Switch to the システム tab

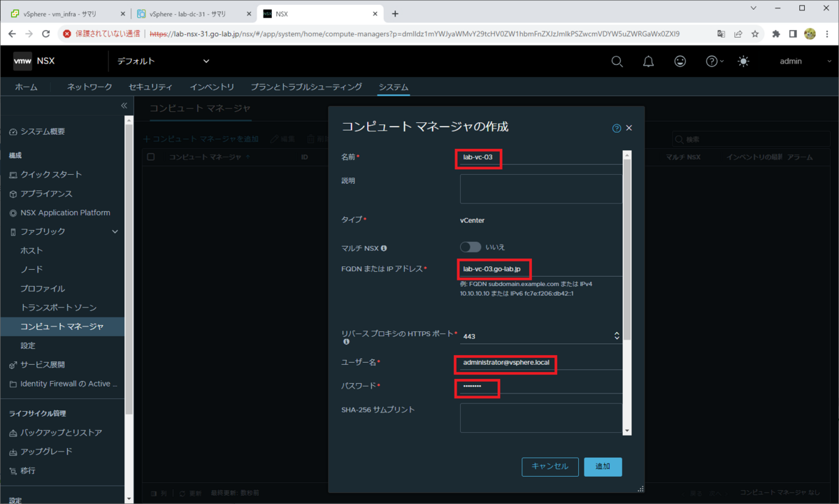click(x=394, y=87)
